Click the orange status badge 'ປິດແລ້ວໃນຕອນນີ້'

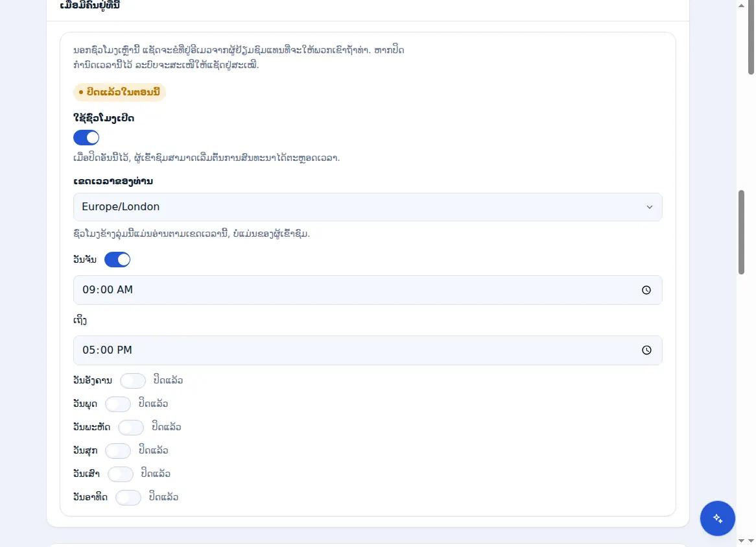point(119,92)
